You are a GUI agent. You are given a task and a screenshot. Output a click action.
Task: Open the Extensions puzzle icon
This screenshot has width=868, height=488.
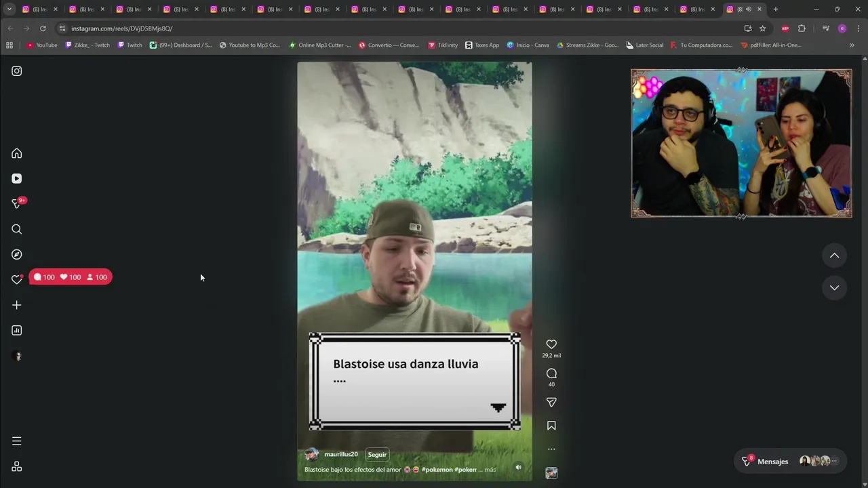coord(802,28)
